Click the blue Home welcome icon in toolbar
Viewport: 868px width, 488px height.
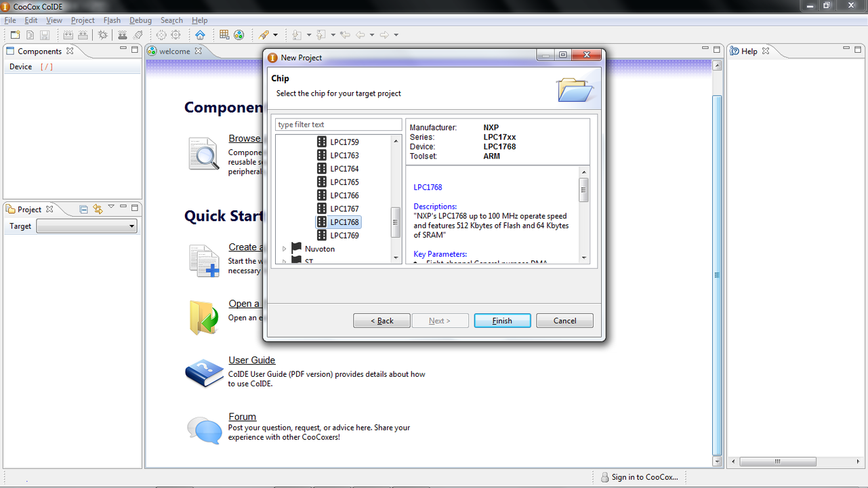200,35
